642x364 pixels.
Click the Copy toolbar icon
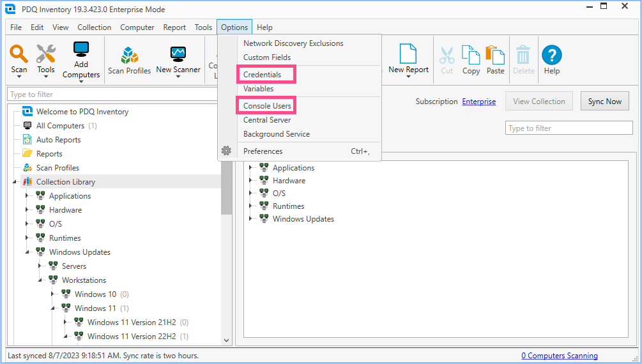tap(471, 55)
